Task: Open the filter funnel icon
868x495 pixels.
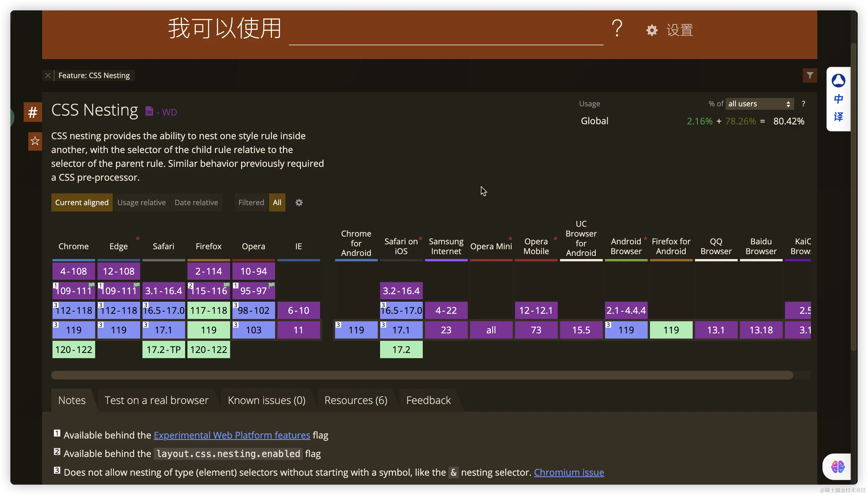Action: (x=810, y=75)
